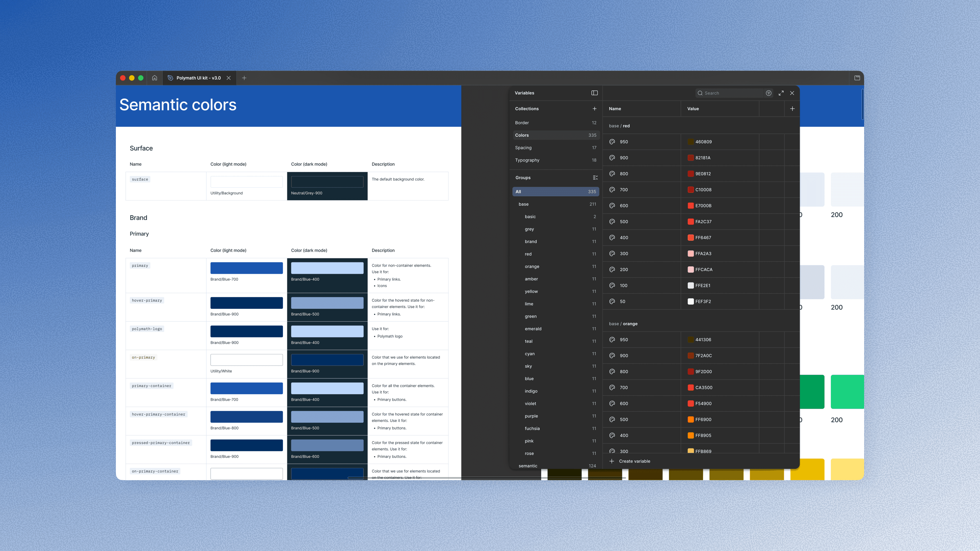Click the Groups collapse-all icon
Screen dimensions: 980x551
pos(595,178)
